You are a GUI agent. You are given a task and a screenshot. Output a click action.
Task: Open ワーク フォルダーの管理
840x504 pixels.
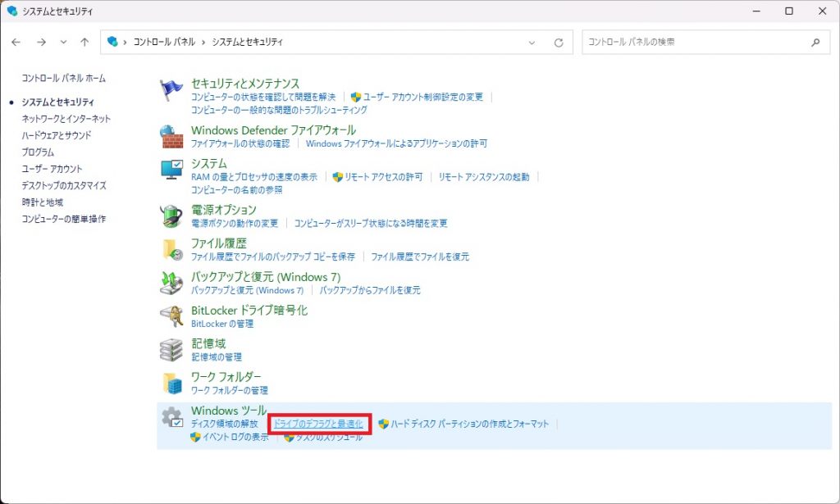click(230, 390)
